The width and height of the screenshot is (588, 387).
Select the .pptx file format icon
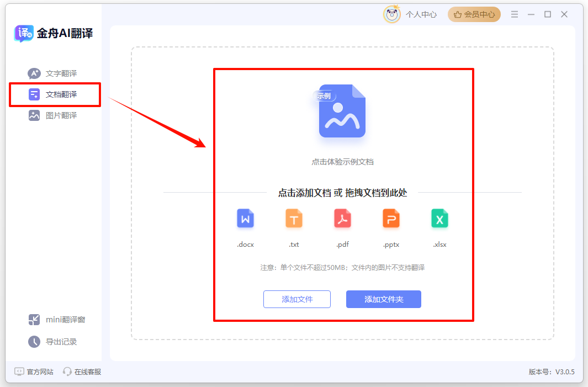pos(391,219)
